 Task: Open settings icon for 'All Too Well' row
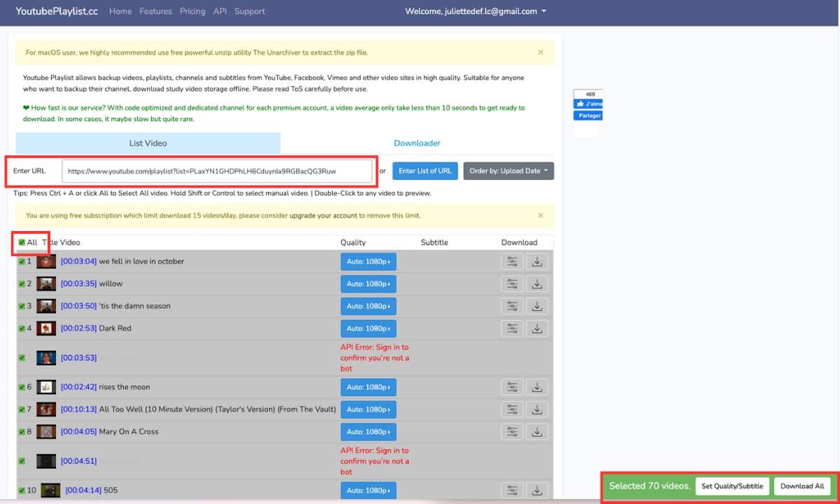[512, 410]
